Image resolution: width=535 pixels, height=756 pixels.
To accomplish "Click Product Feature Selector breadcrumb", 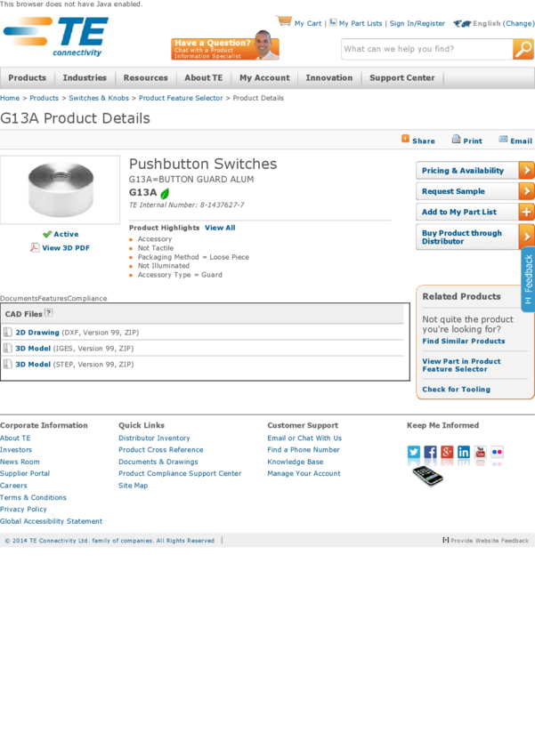I will point(181,98).
